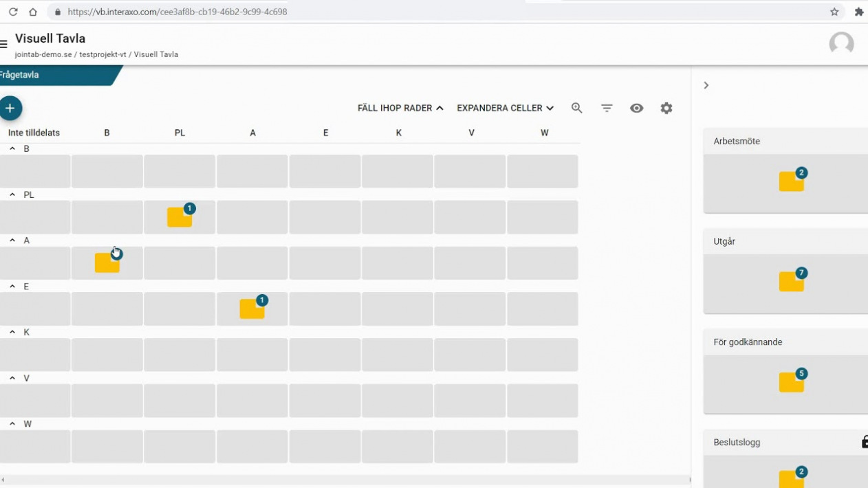868x488 pixels.
Task: Open the filter list icon
Action: [x=607, y=108]
